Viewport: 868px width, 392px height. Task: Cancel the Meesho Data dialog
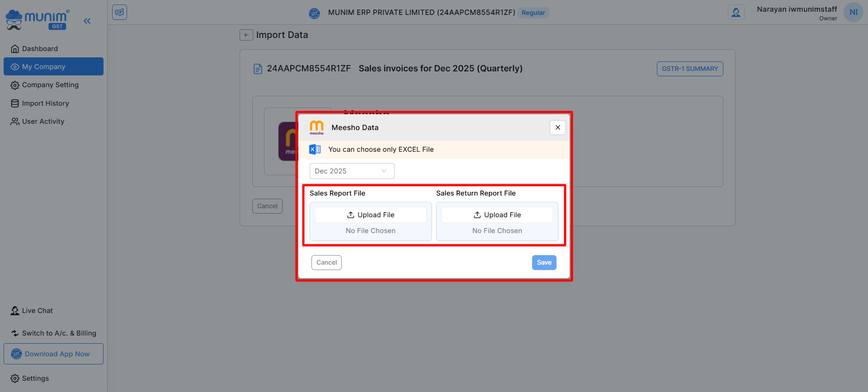point(326,262)
